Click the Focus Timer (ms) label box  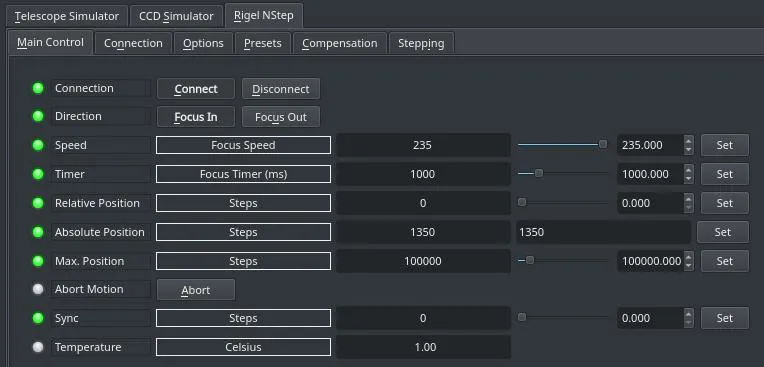243,174
